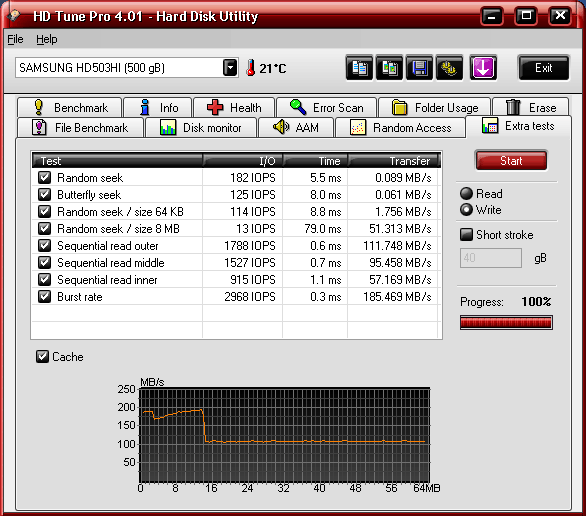Click the Random Access scatter icon
The image size is (586, 516).
[358, 127]
